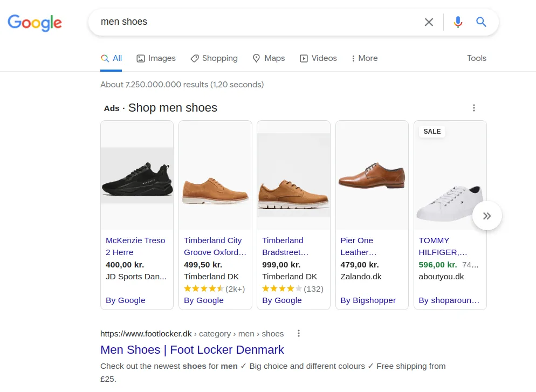
Task: Advance the ads carousel with the right arrow
Action: pyautogui.click(x=487, y=215)
